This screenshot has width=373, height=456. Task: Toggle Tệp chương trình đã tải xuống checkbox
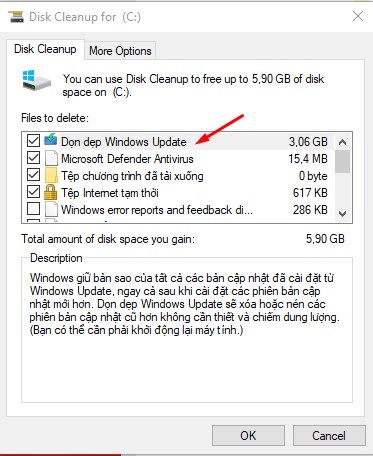coord(33,175)
